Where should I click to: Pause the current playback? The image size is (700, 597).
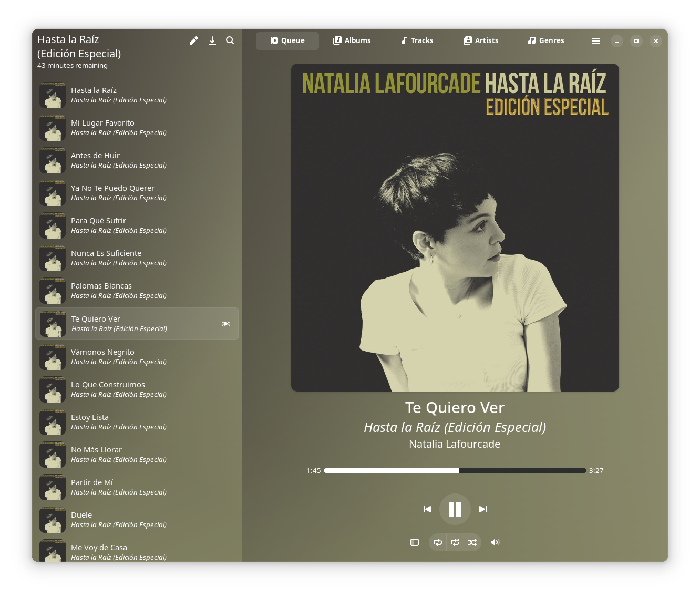click(x=455, y=509)
